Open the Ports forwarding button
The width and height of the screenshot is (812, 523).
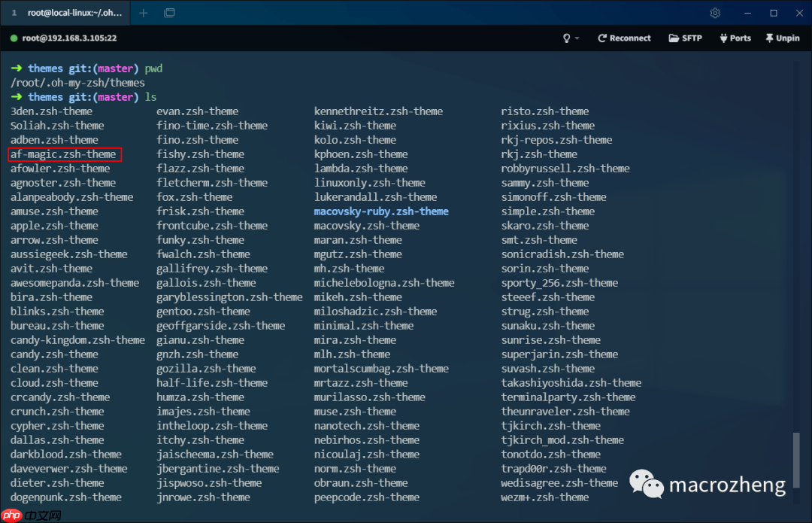coord(735,38)
